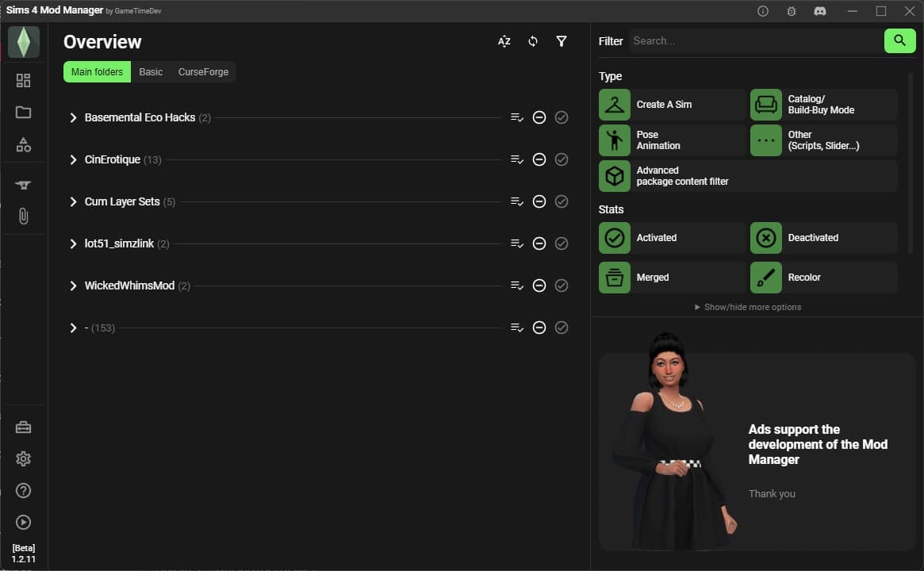924x571 pixels.
Task: Filter by Pose Animation type
Action: coord(672,140)
